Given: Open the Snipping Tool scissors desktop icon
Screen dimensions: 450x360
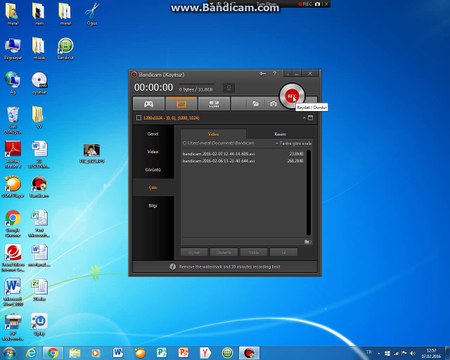Looking at the screenshot, I should [92, 14].
